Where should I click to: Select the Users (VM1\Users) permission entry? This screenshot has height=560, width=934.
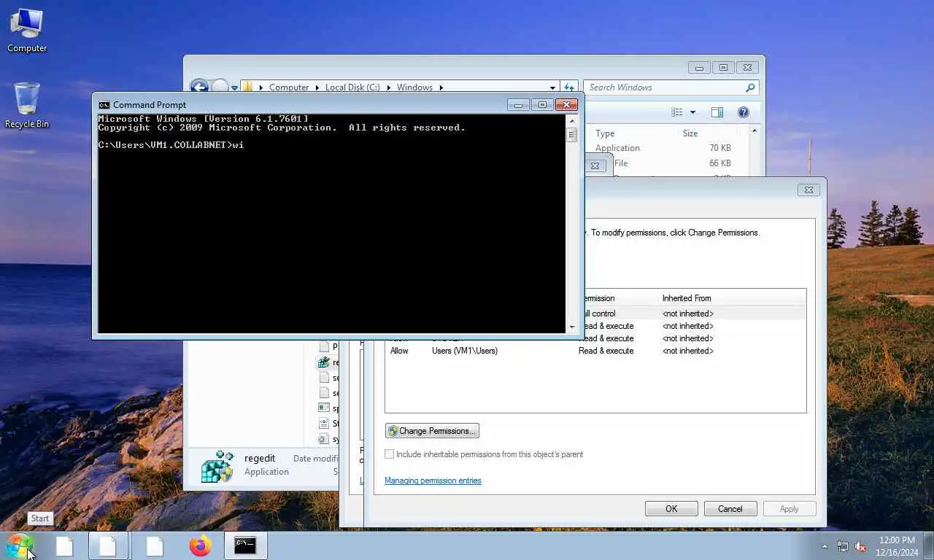[x=595, y=351]
